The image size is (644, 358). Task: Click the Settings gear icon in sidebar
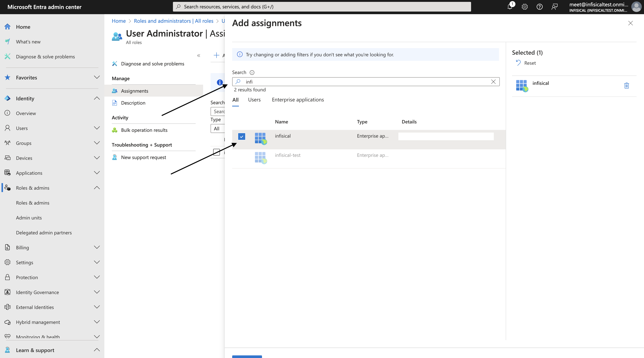tap(7, 262)
